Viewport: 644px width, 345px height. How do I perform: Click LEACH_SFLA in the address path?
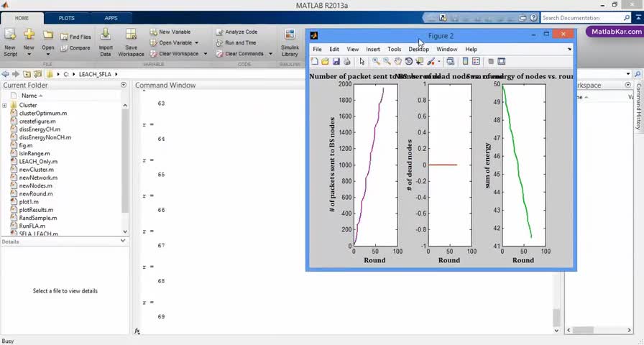95,74
